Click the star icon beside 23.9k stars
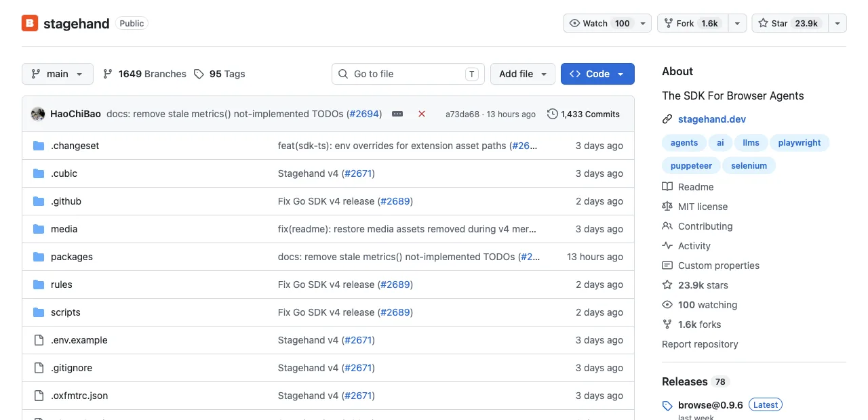The image size is (868, 420). coord(667,285)
